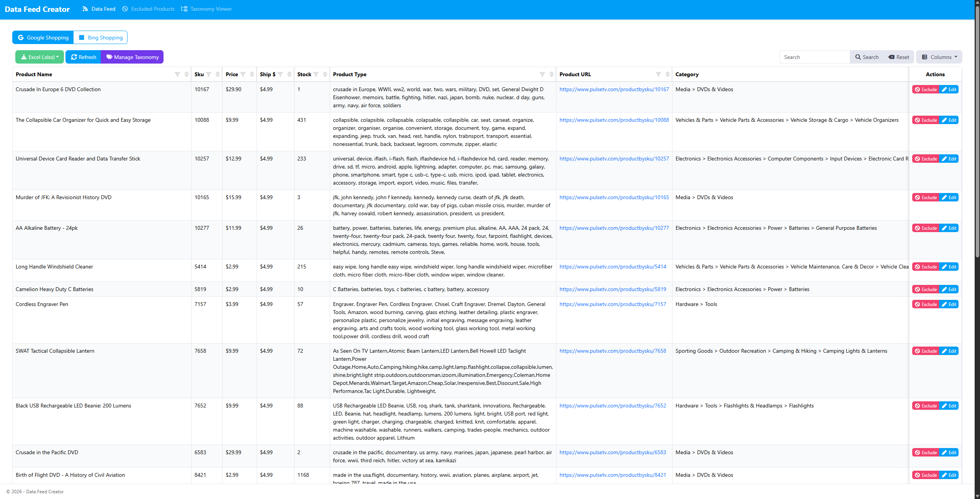Image resolution: width=980 pixels, height=499 pixels.
Task: Focus the Search input field
Action: (815, 57)
